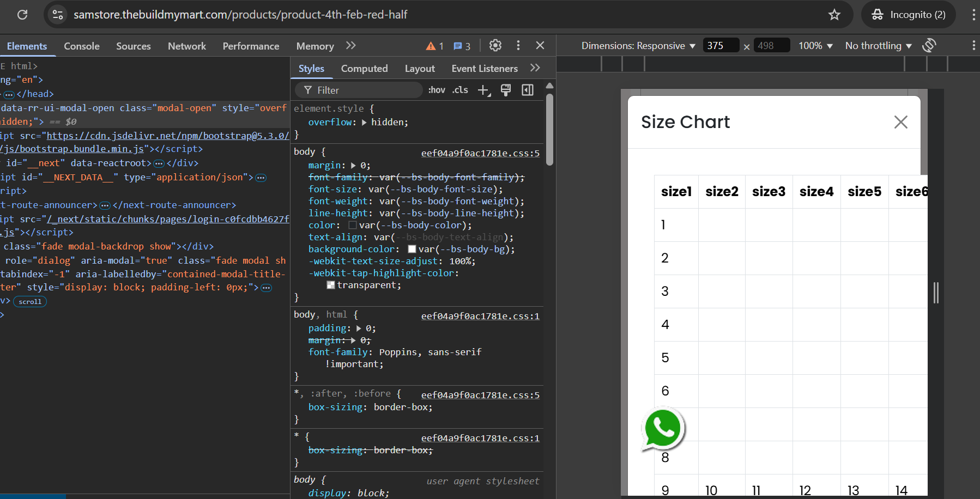Open color swatch for --bs-body-color
Viewport: 980px width, 499px height.
pos(352,225)
